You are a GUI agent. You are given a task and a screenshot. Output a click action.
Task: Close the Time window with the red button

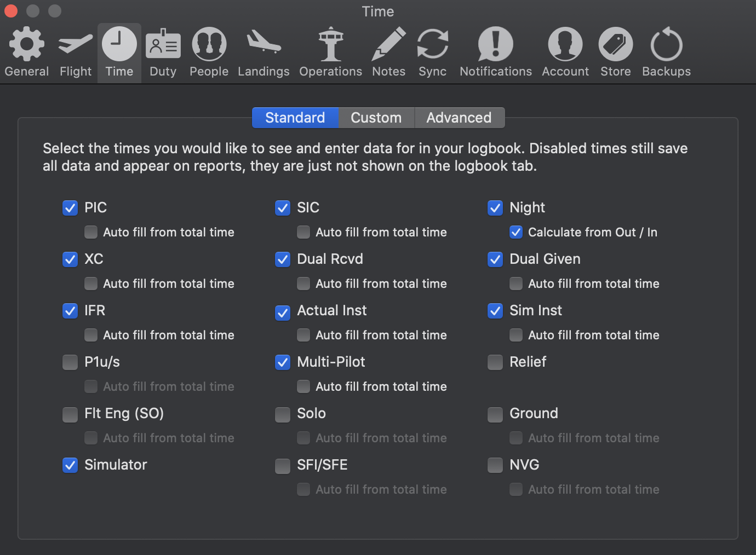click(11, 11)
